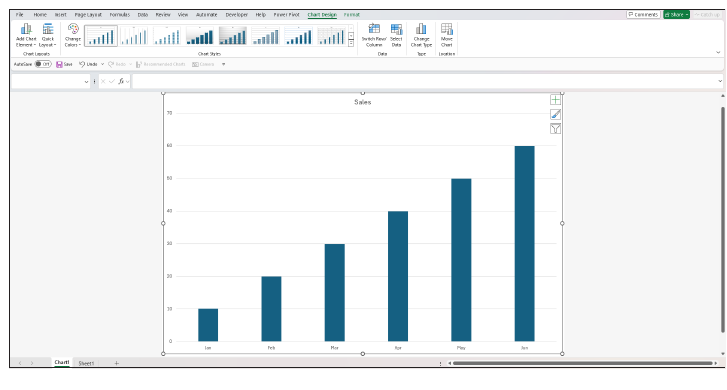Apply the dark gradient fifth chart style
The width and height of the screenshot is (727, 390).
(x=233, y=36)
